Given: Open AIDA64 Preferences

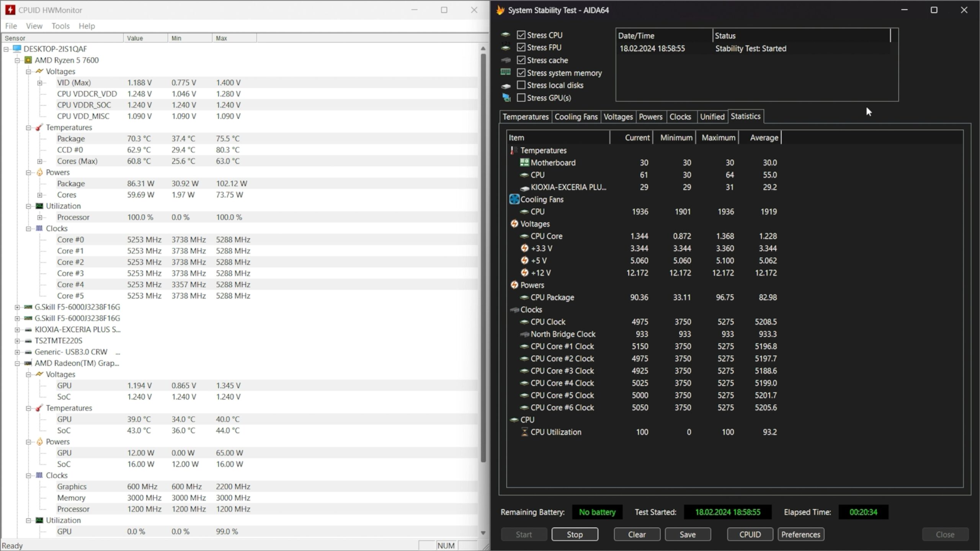Looking at the screenshot, I should click(x=801, y=534).
